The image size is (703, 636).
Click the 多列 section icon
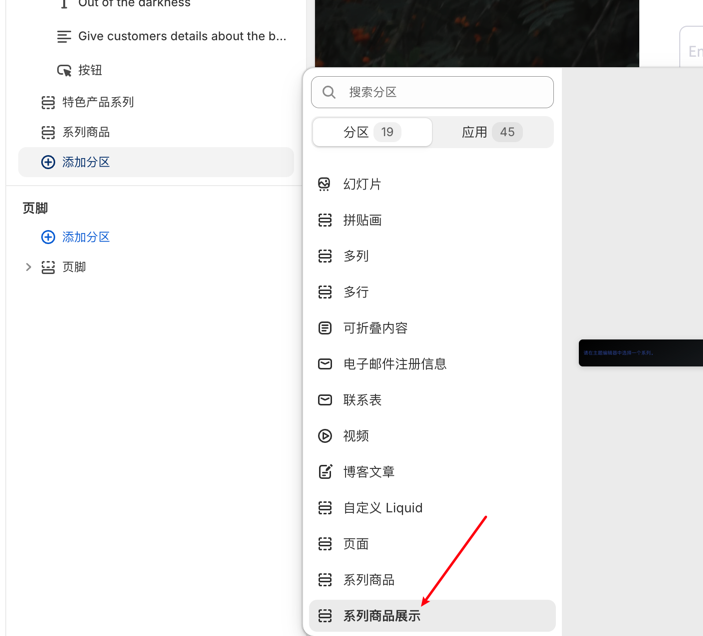[x=325, y=256]
